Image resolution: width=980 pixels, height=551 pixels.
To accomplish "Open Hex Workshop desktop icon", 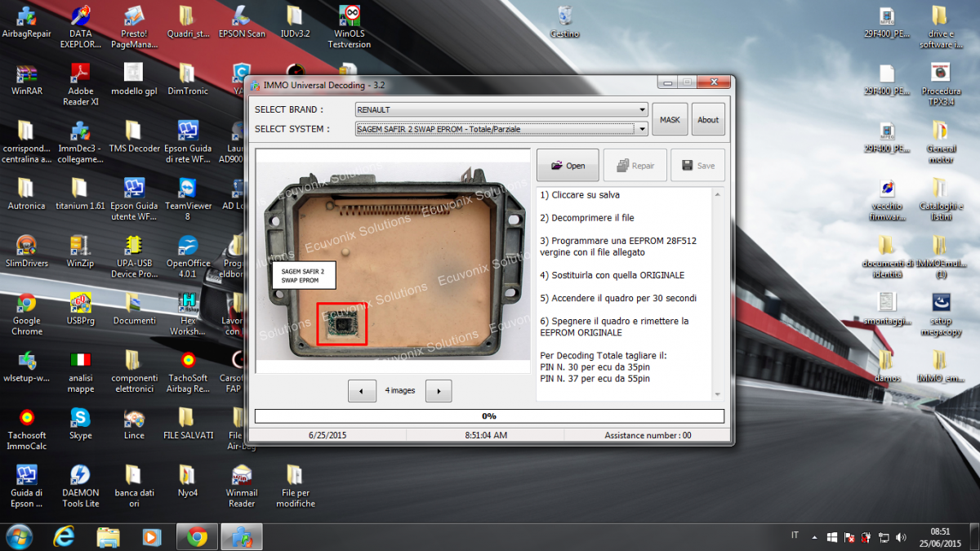I will point(188,313).
